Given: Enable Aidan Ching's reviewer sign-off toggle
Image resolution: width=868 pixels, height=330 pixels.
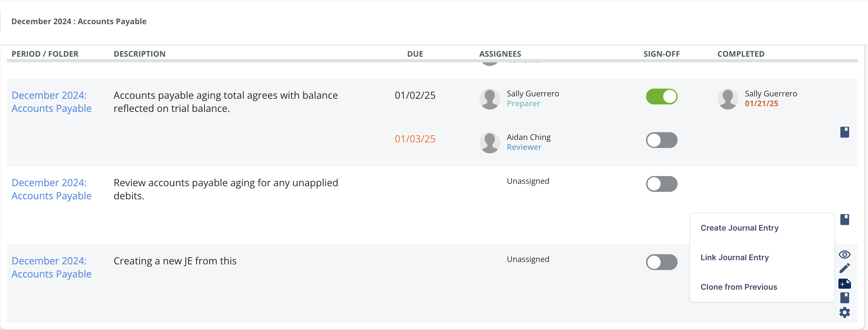Looking at the screenshot, I should click(x=662, y=140).
